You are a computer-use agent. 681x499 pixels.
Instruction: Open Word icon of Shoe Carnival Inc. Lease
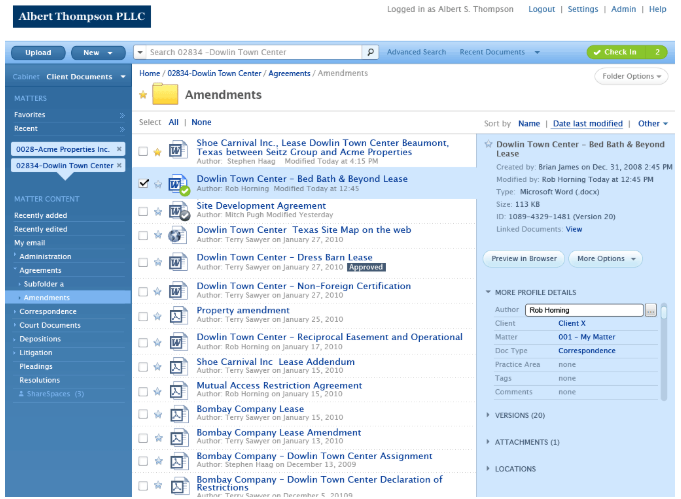(178, 150)
